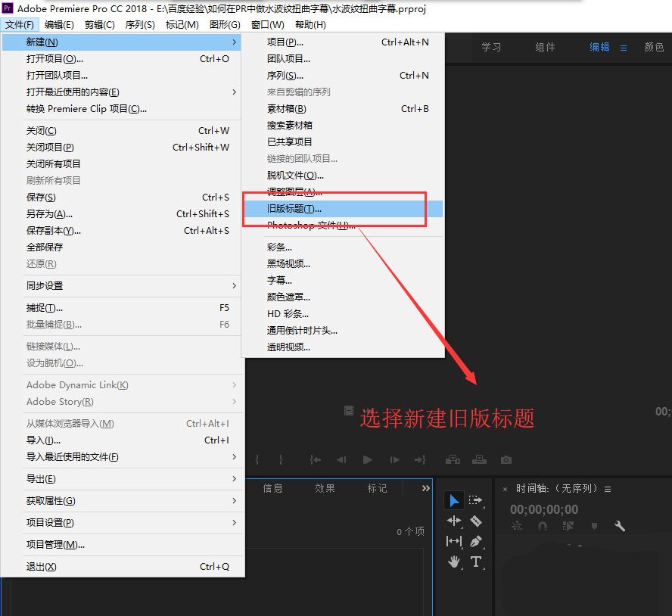Image resolution: width=672 pixels, height=616 pixels.
Task: Expand the 导入最近使用的文件 submenu
Action: pos(234,456)
